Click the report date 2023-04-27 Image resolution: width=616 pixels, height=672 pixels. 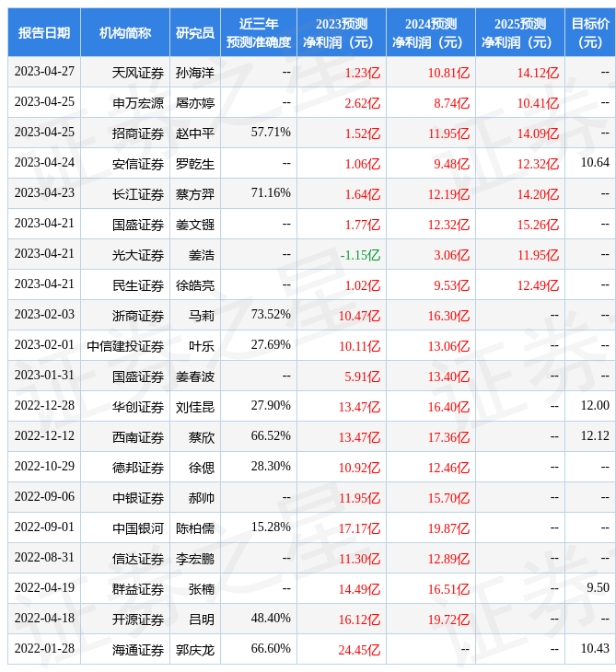(x=44, y=71)
